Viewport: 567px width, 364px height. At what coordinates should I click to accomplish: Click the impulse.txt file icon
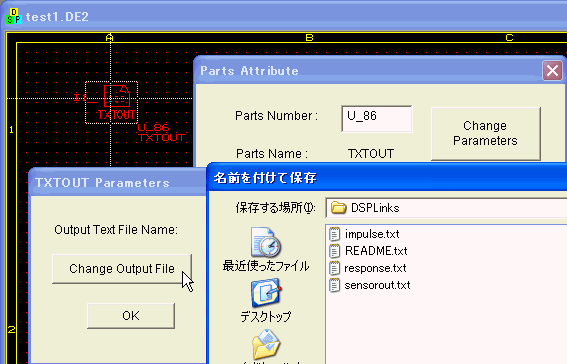point(334,234)
